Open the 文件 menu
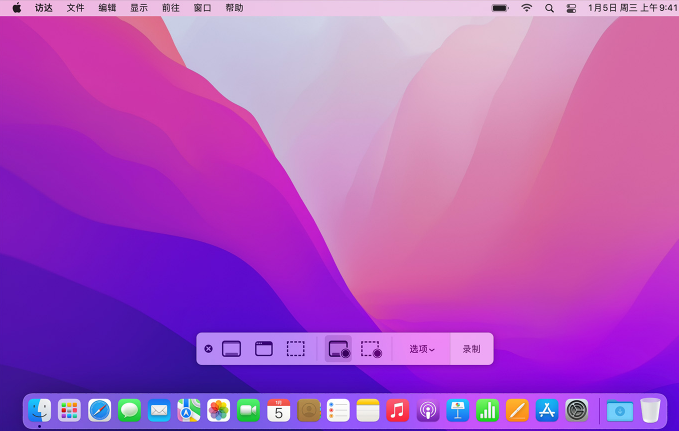679x431 pixels. tap(75, 7)
